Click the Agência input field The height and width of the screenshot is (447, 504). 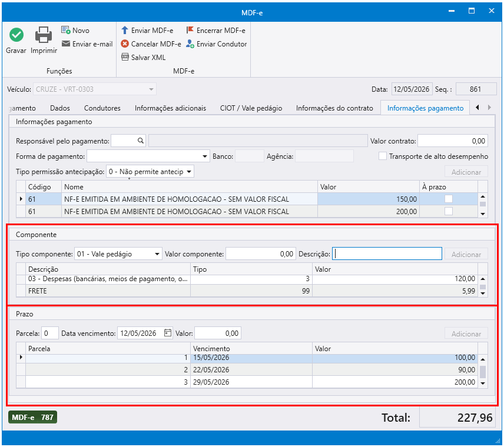(324, 156)
